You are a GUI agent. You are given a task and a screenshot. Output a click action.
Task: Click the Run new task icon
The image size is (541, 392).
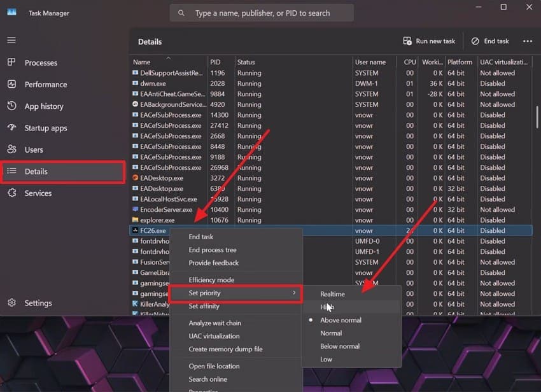[407, 41]
